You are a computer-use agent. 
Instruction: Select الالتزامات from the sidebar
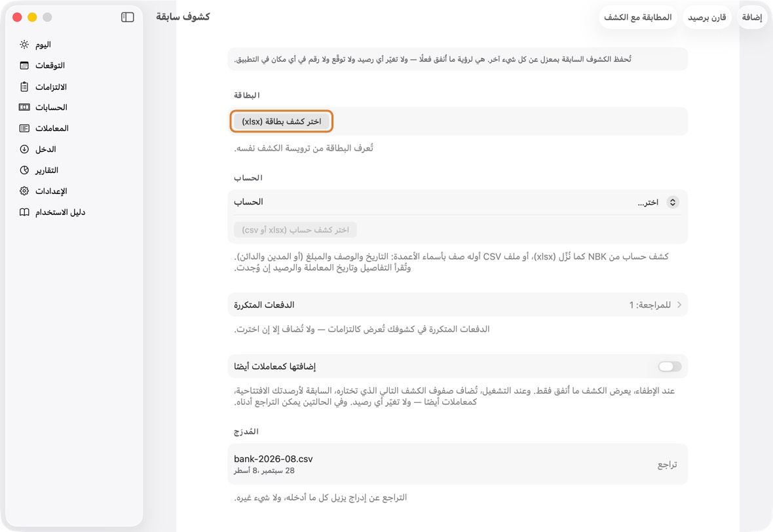coord(74,86)
